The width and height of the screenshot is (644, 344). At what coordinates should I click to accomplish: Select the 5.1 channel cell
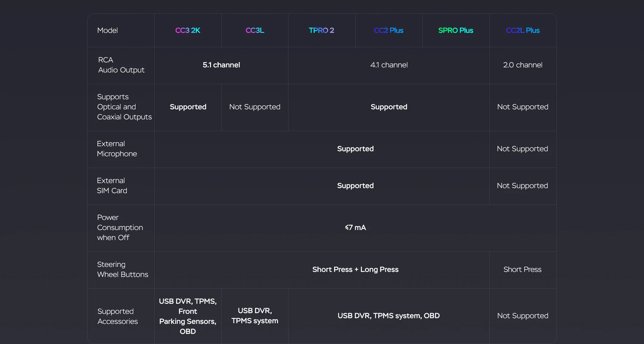(x=221, y=65)
